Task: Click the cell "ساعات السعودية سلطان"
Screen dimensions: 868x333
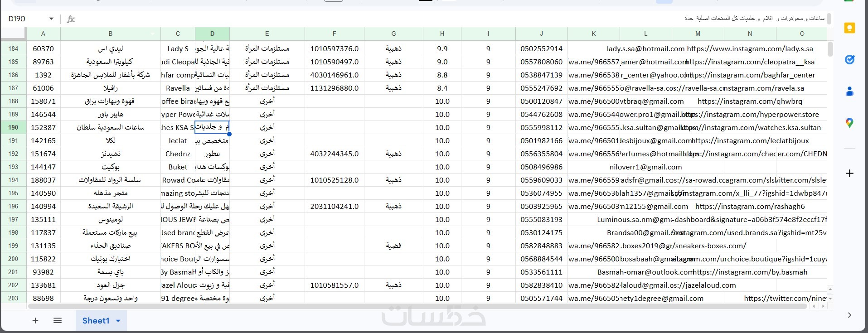Action: pos(111,127)
